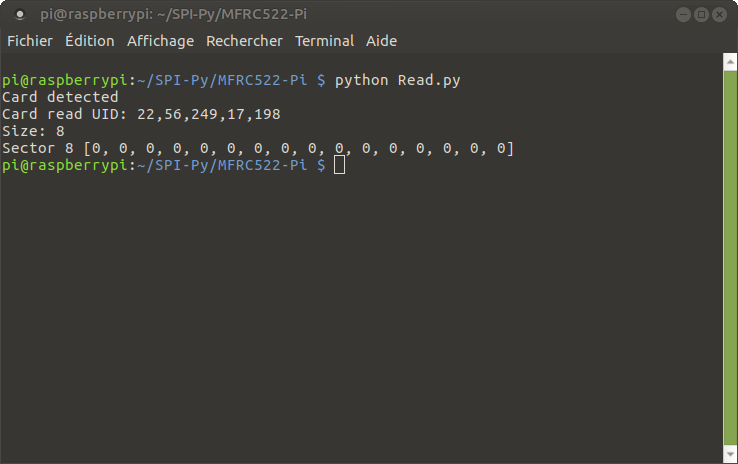Click the Sector 8 data array line
This screenshot has height=464, width=738.
[x=258, y=149]
